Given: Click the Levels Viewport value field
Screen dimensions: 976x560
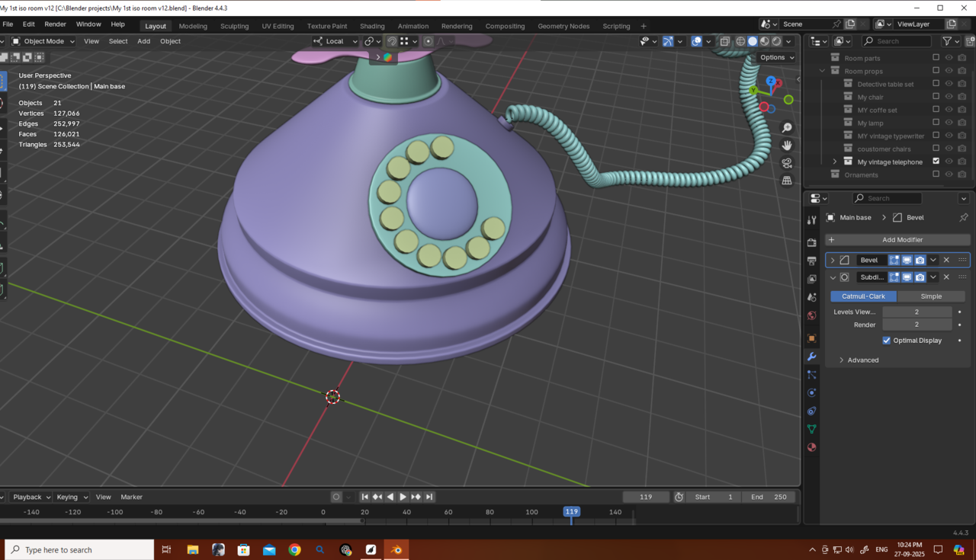Looking at the screenshot, I should [x=917, y=312].
